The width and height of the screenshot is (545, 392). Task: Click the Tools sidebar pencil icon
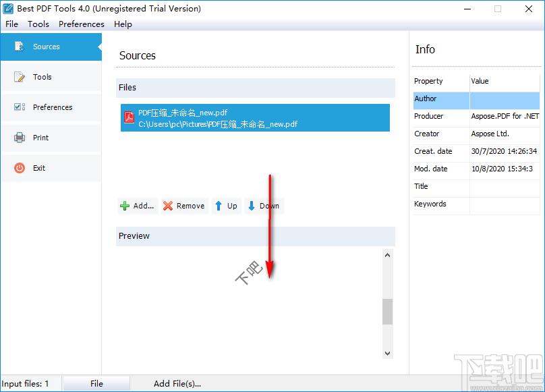pos(19,77)
